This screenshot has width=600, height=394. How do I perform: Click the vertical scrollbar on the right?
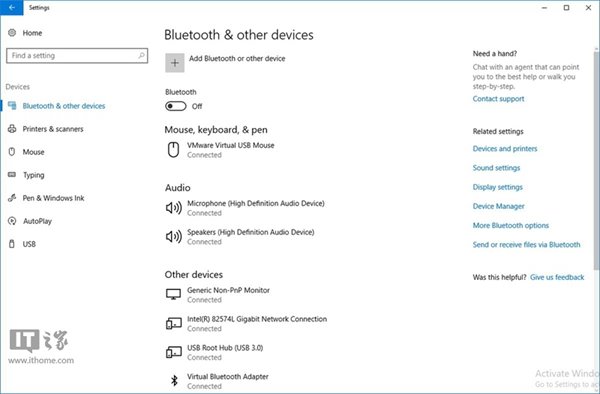[x=597, y=161]
